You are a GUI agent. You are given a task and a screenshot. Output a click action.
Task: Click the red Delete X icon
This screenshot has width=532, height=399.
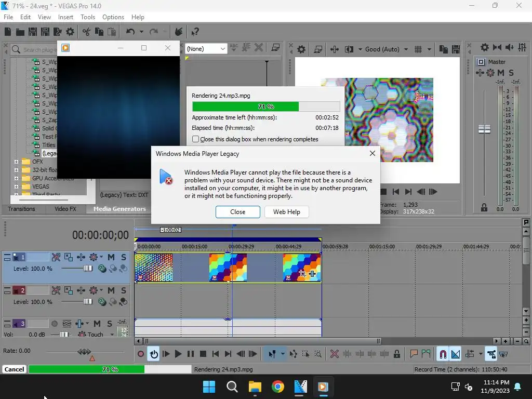coord(335,354)
